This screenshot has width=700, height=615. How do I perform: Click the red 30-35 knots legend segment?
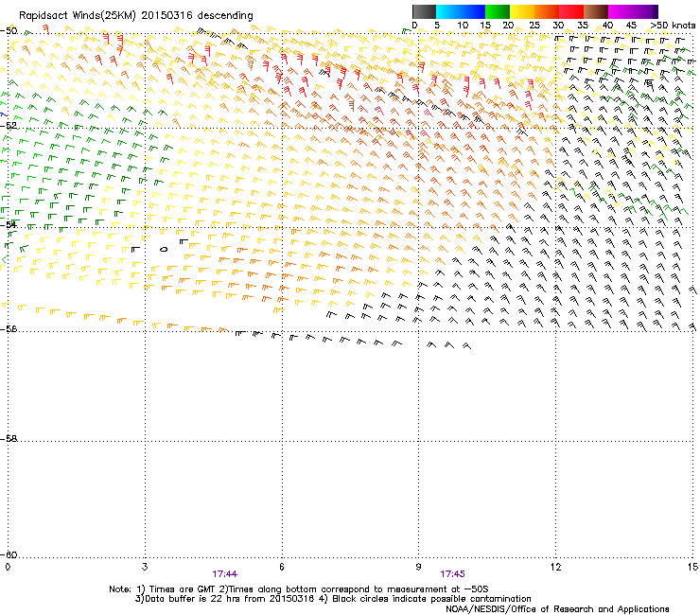(x=571, y=11)
